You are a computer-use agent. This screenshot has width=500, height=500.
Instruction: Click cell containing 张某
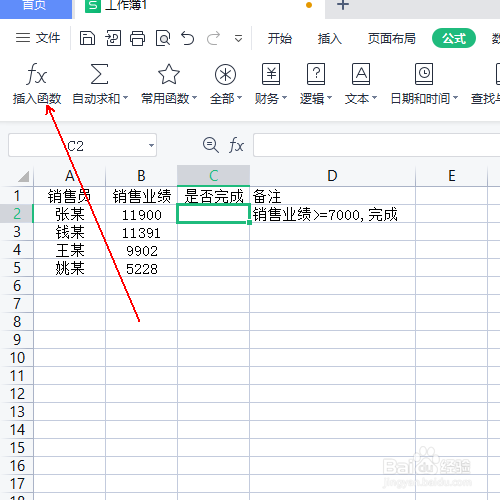coord(70,214)
